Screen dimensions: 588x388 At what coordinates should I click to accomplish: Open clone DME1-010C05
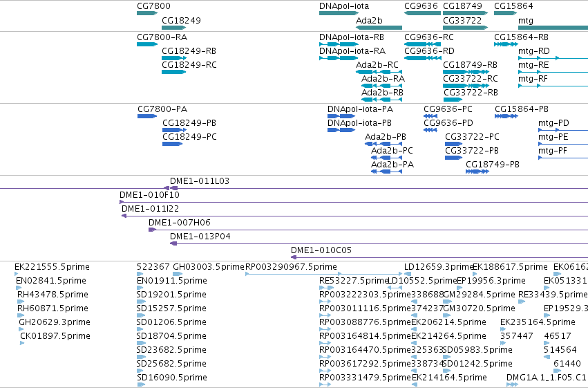click(x=439, y=258)
